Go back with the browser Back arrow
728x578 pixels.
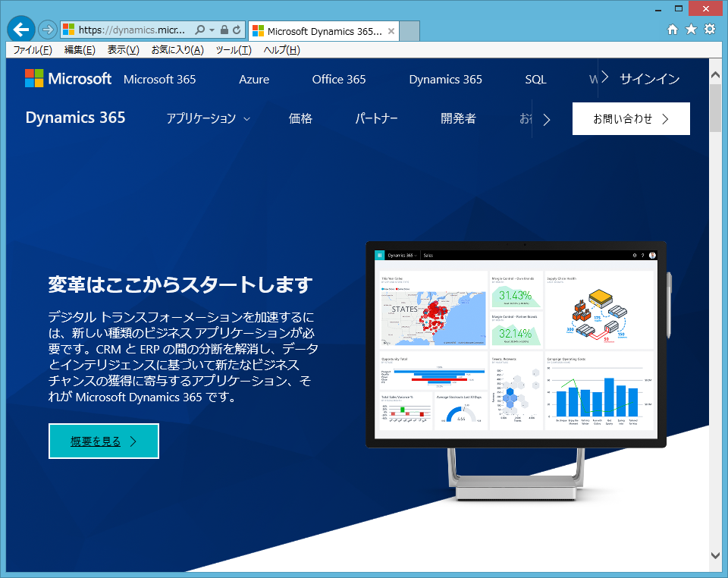pos(21,30)
